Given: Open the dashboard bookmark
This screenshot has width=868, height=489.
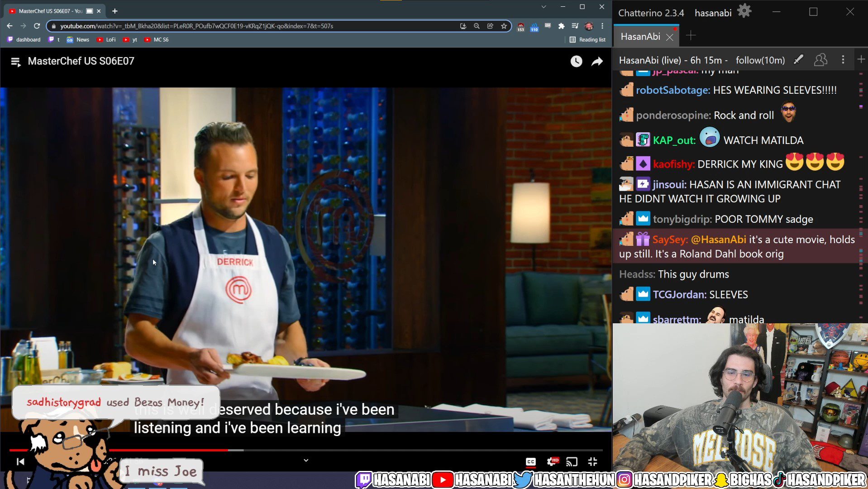Looking at the screenshot, I should (24, 39).
